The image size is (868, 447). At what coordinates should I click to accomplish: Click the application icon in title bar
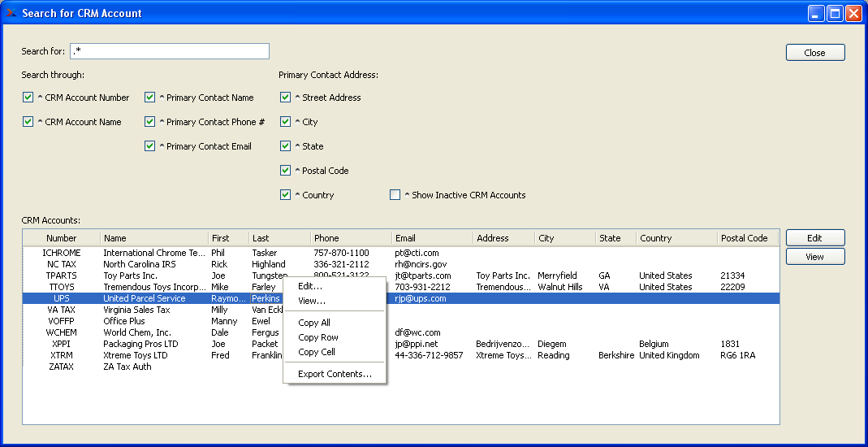(x=11, y=13)
